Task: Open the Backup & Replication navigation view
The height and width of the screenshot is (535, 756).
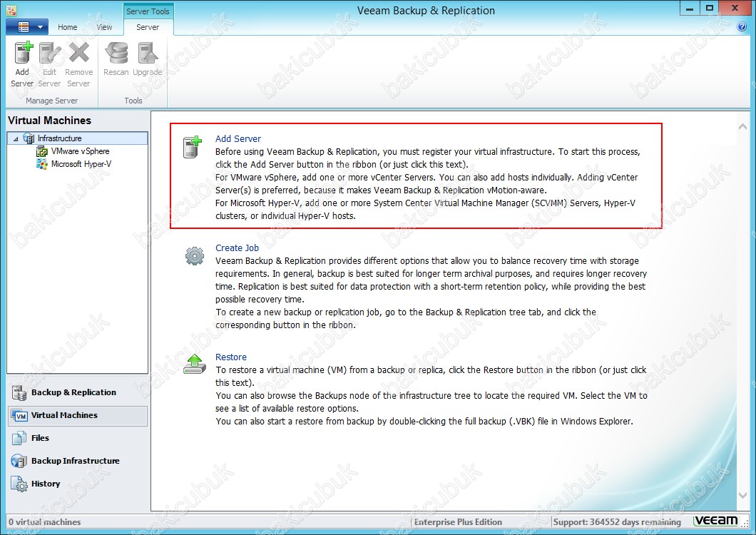Action: 78,392
